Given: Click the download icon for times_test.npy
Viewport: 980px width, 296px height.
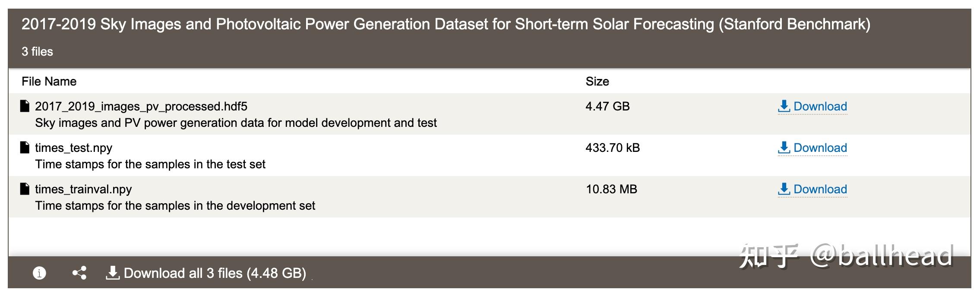Looking at the screenshot, I should (783, 148).
